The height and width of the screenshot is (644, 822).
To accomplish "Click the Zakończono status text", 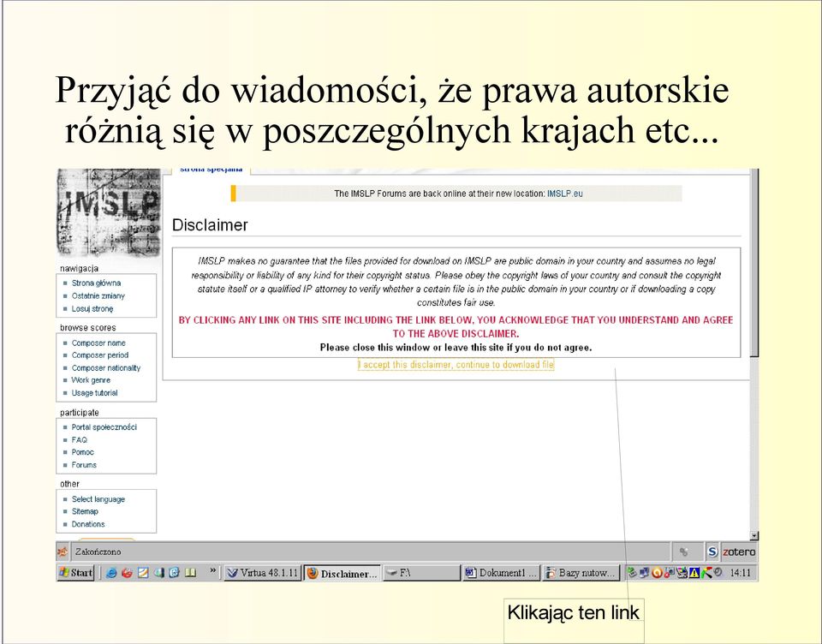I will [x=98, y=552].
